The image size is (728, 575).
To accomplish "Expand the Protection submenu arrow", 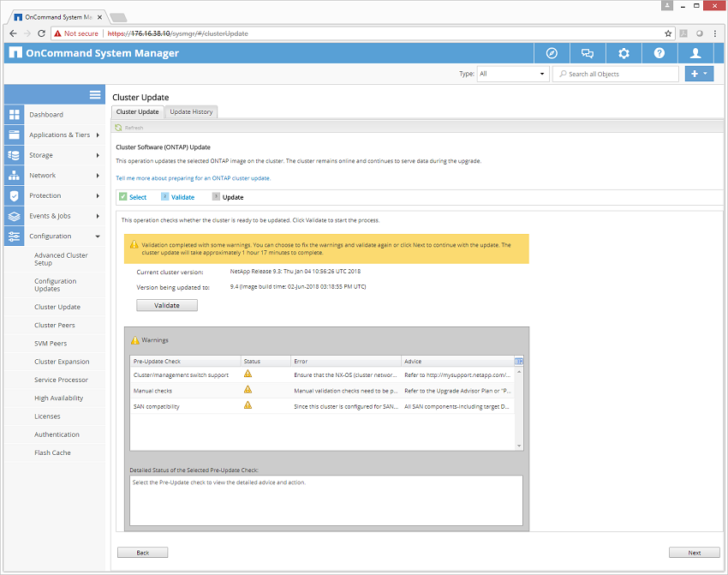I will pos(98,196).
